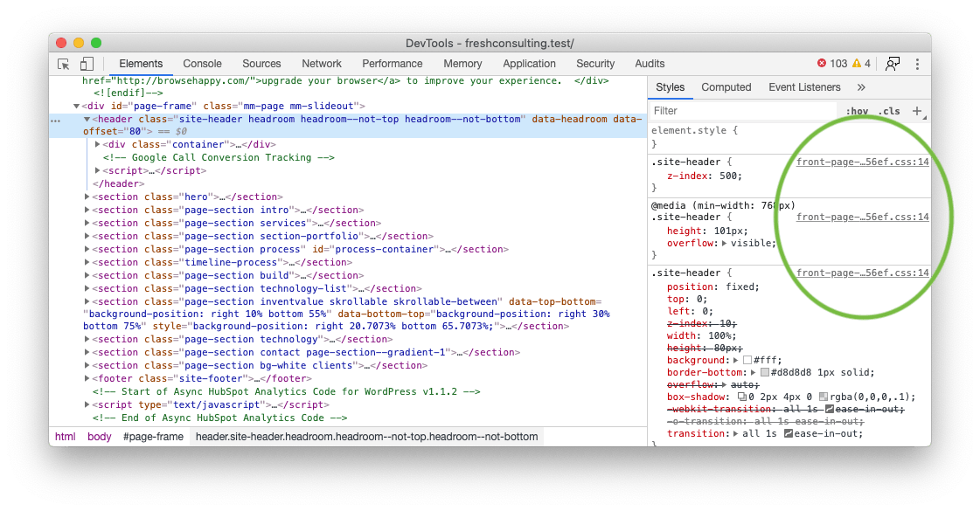The image size is (980, 511).
Task: Select the Elements tab
Action: tap(141, 64)
